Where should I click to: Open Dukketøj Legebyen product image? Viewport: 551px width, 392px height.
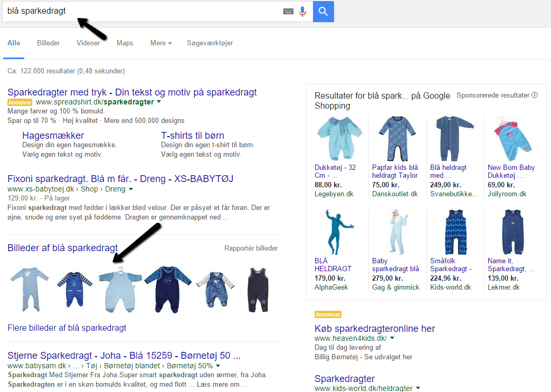[339, 139]
